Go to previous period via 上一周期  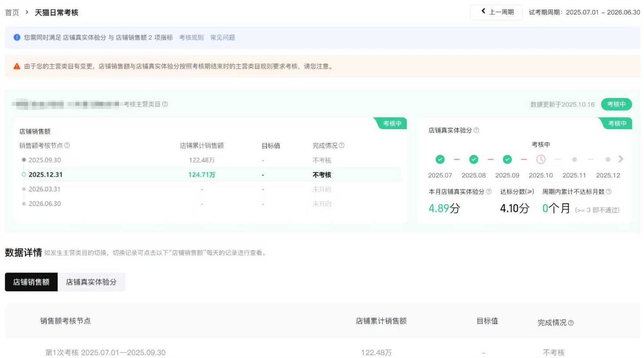[x=497, y=12]
